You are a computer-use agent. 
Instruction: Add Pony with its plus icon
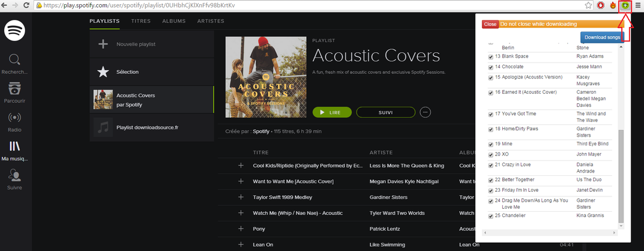pyautogui.click(x=241, y=229)
